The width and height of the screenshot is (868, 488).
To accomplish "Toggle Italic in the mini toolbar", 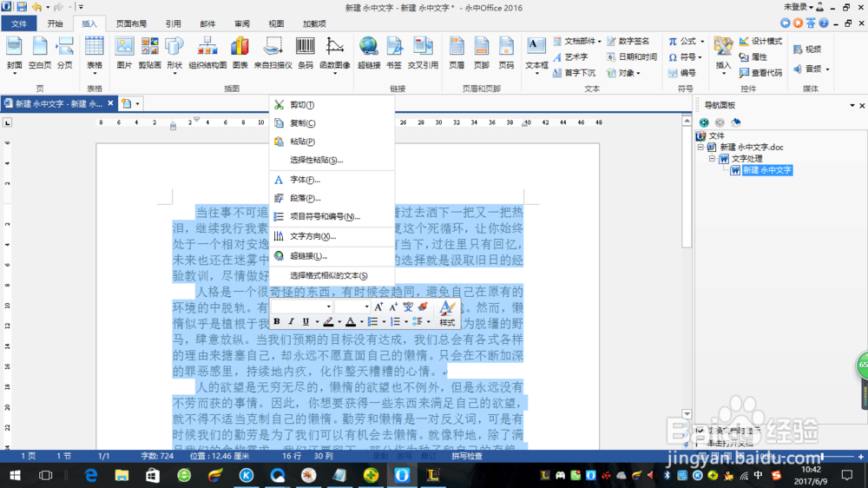I will (291, 322).
